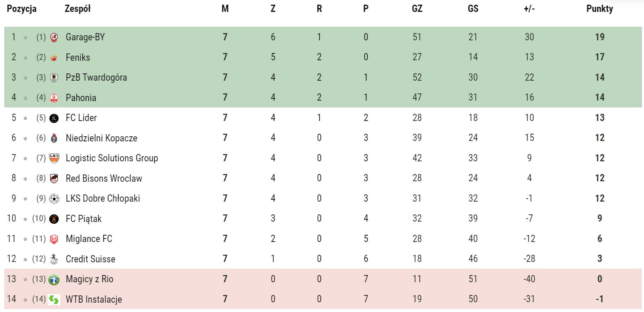
Task: Click the FC Lider black logo
Action: tap(54, 118)
